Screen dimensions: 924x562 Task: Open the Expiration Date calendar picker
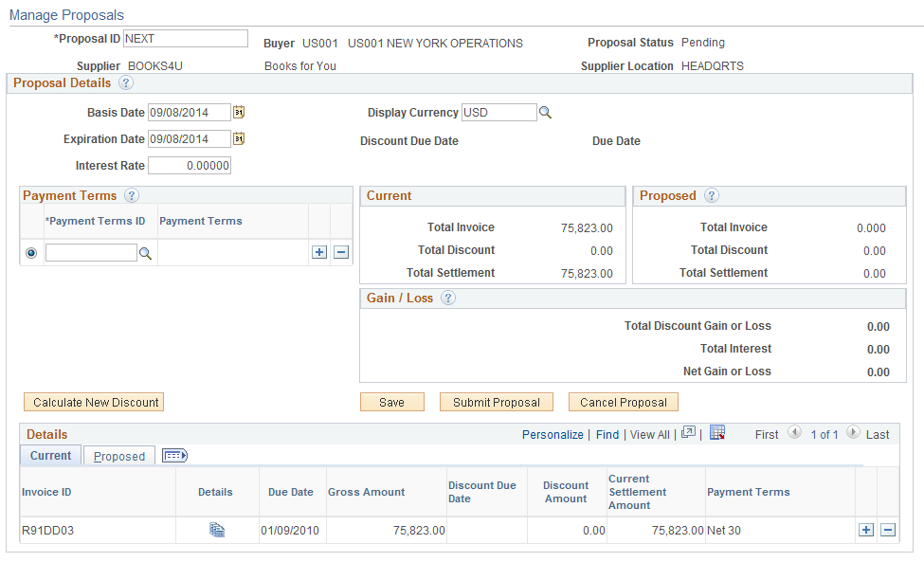click(239, 138)
